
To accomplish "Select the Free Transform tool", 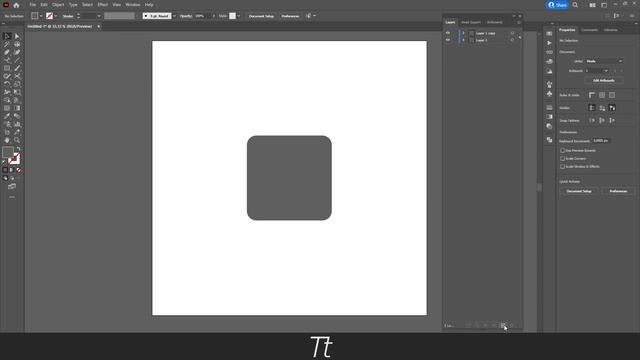I will (x=17, y=92).
